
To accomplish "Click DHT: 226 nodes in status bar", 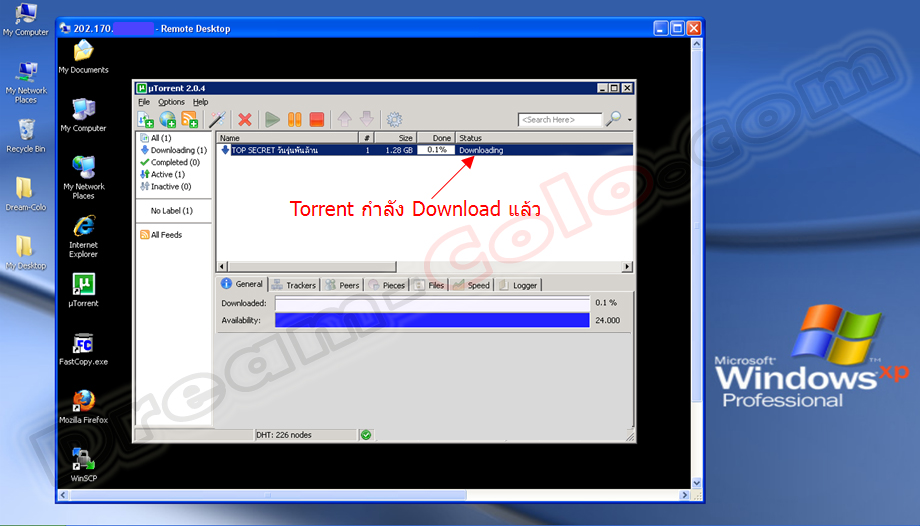I will (284, 435).
